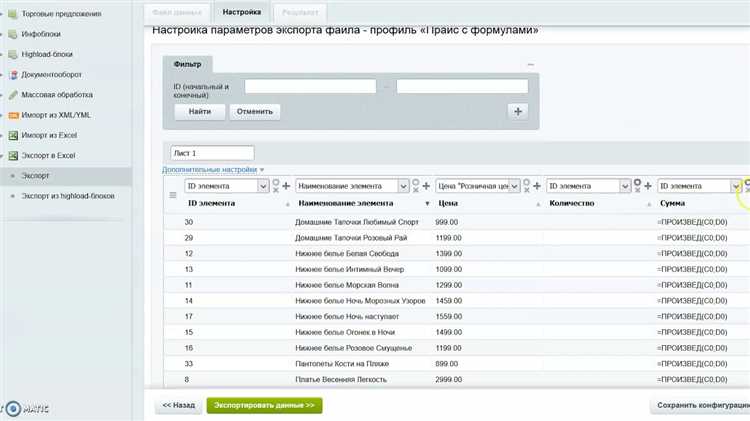Click the Инфоблоки sidebar icon
Screen dimensions: 750x421
(13, 34)
